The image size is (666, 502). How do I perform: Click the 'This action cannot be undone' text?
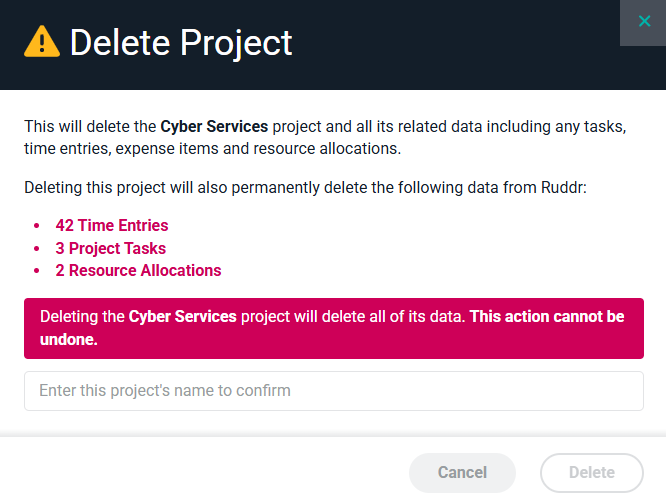547,317
